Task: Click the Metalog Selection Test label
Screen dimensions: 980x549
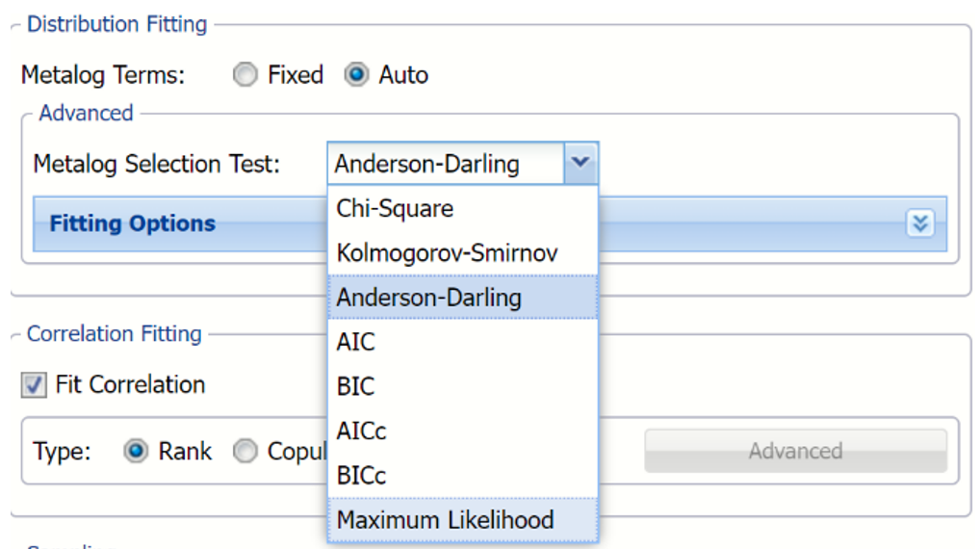Action: tap(156, 164)
